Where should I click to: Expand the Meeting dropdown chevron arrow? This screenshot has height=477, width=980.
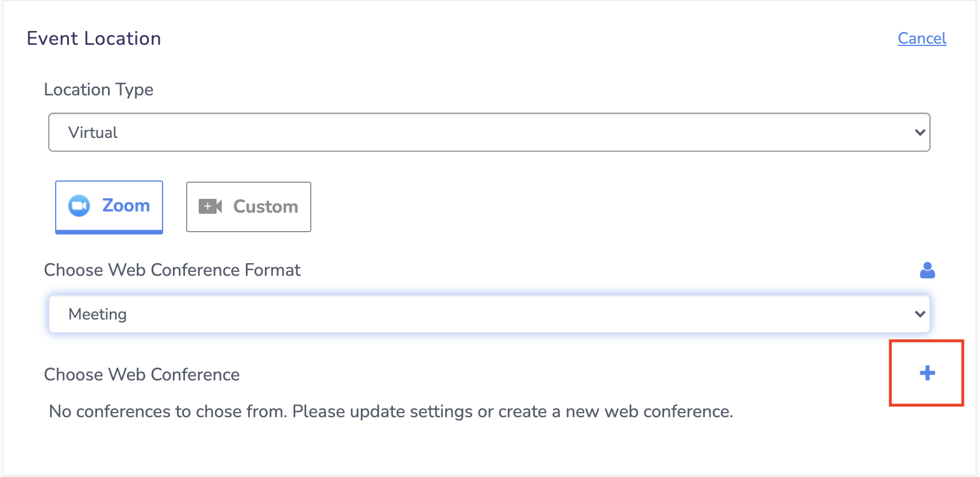tap(920, 314)
